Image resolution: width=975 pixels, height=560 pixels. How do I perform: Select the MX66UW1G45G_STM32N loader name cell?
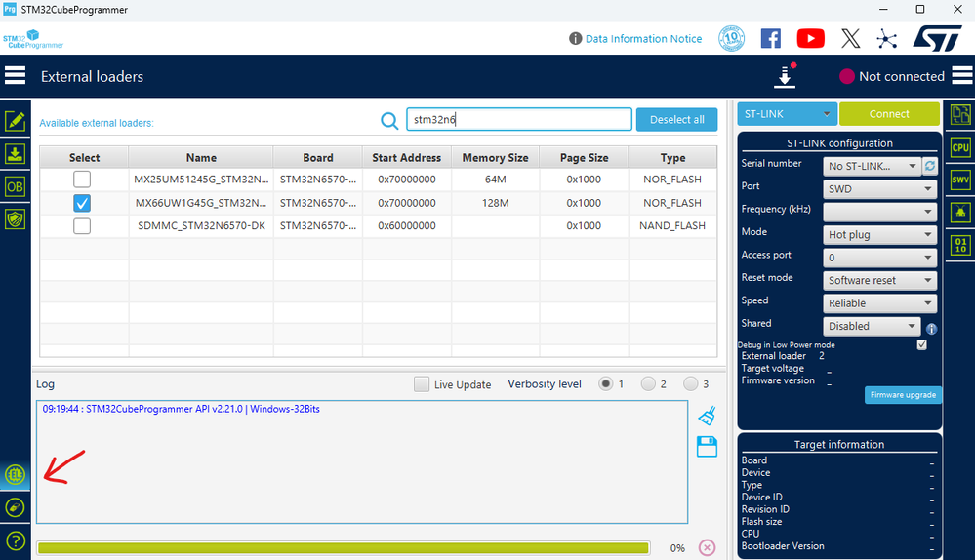pyautogui.click(x=201, y=203)
